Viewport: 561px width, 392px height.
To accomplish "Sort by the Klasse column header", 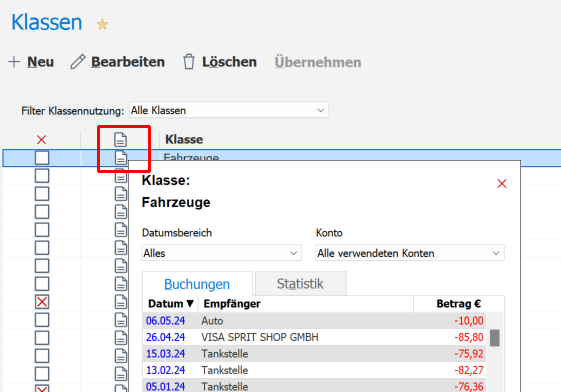I will [x=184, y=139].
